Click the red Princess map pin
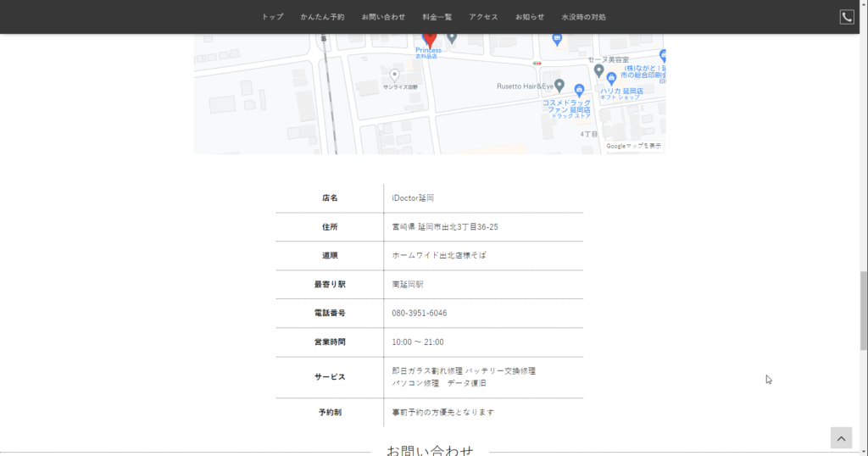Image resolution: width=868 pixels, height=456 pixels. click(x=430, y=40)
